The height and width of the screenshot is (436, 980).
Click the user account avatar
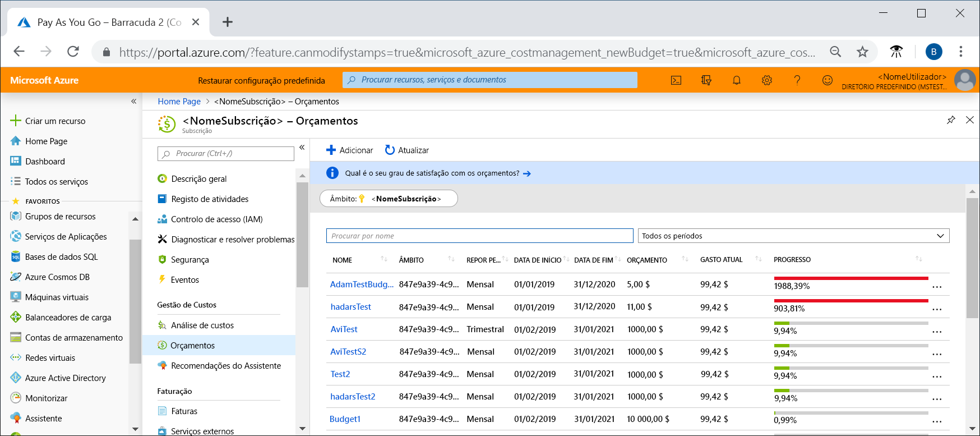pos(965,80)
